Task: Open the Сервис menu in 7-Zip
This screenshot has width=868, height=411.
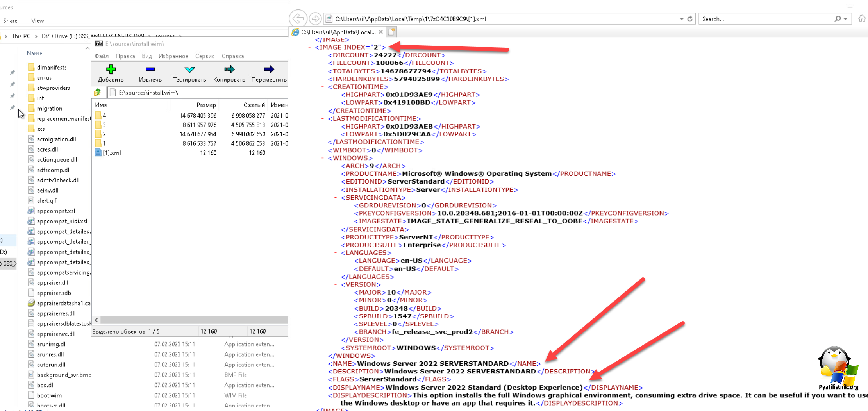Action: pos(205,56)
